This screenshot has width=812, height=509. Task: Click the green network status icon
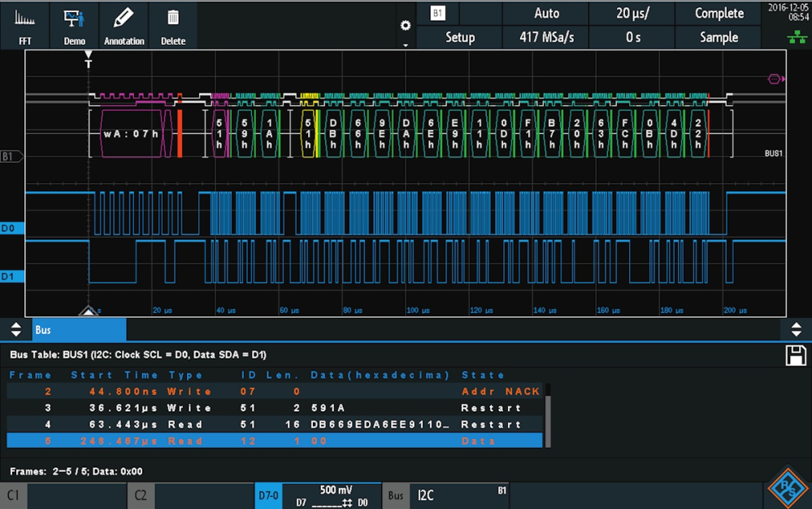[797, 37]
